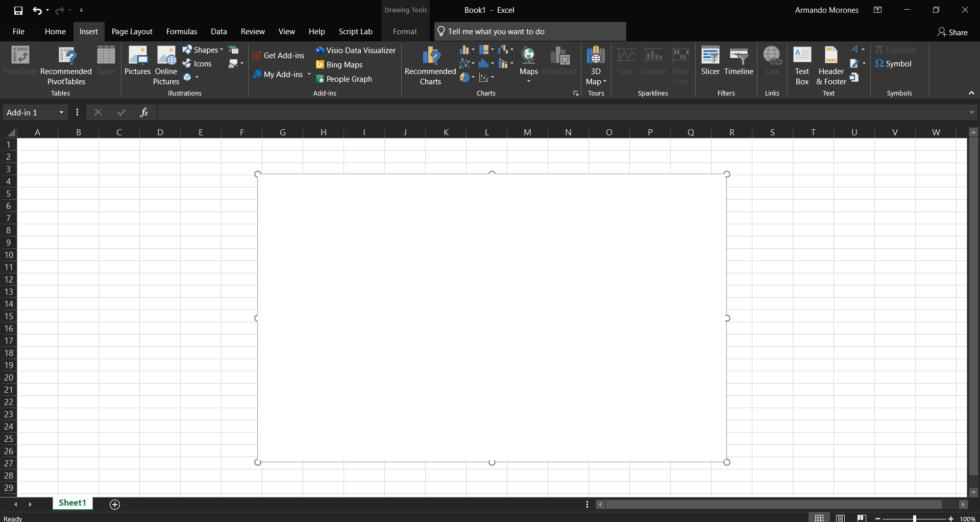Open the Drawing Tools Format tab
This screenshot has height=522, width=980.
pyautogui.click(x=405, y=32)
